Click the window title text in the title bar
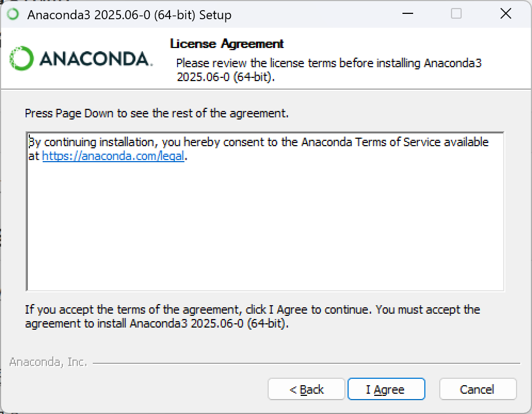532x414 pixels. coord(129,15)
